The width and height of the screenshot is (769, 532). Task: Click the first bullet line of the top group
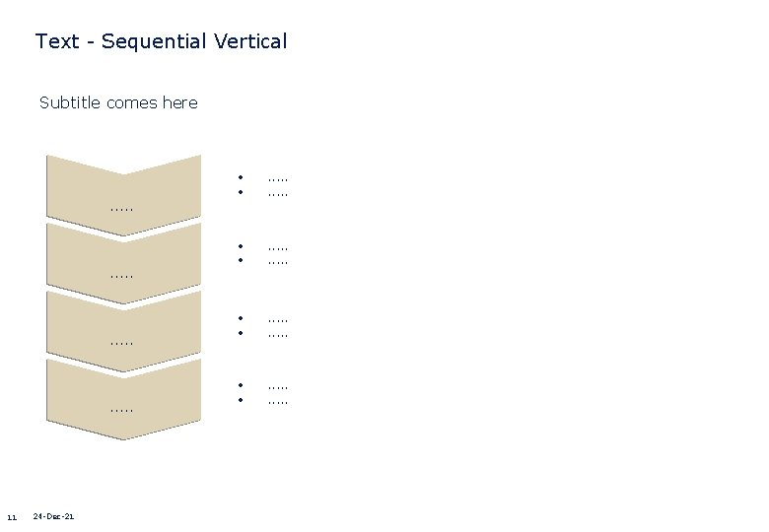coord(278,179)
